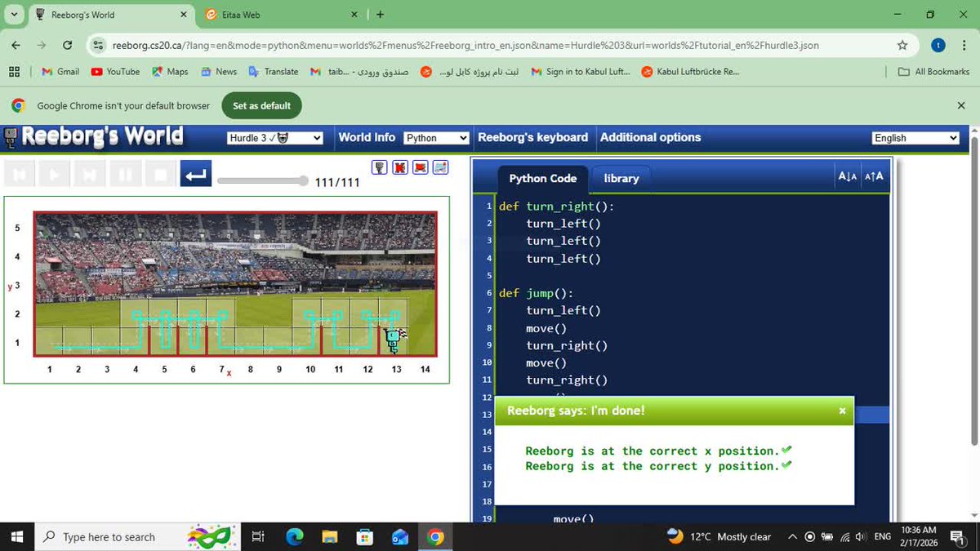
Task: Go back to the previous page
Action: tap(16, 46)
